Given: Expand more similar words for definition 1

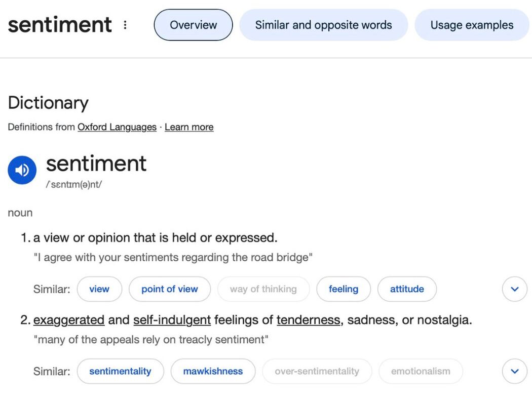Looking at the screenshot, I should 515,289.
